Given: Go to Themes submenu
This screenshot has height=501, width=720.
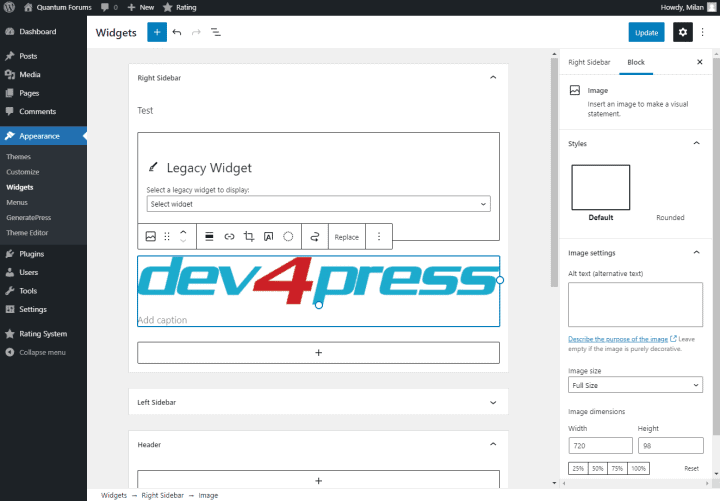Looking at the screenshot, I should (19, 157).
